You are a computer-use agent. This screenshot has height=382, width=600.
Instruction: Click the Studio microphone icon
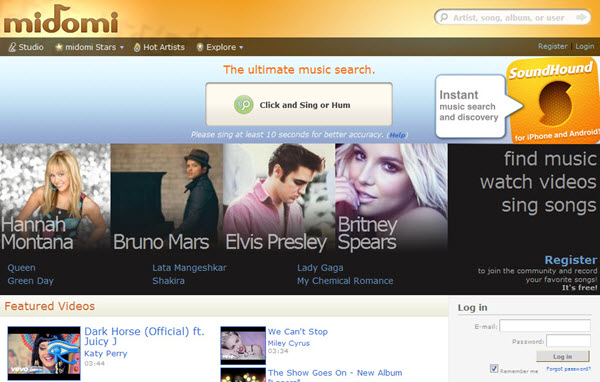12,47
